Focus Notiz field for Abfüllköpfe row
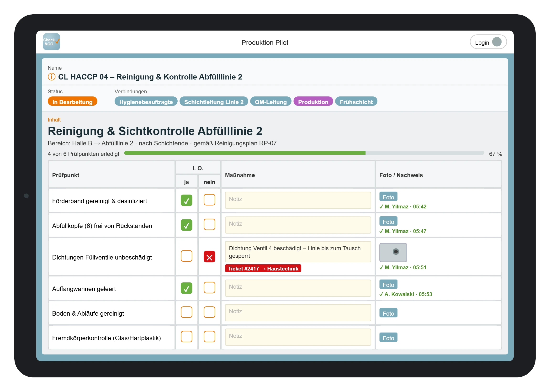Viewport: 550px width, 392px height. [x=298, y=225]
